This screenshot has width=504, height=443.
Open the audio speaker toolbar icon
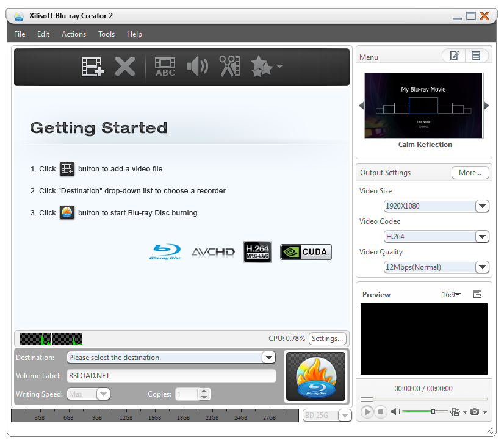tap(197, 67)
